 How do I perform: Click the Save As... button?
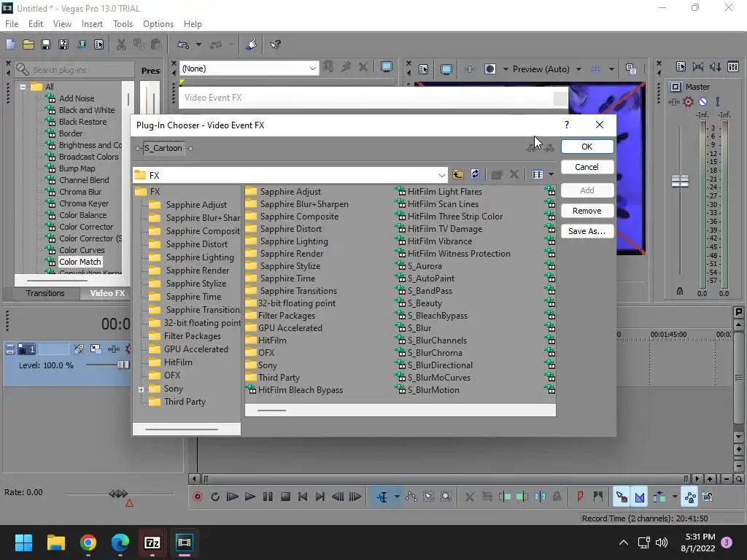[587, 231]
